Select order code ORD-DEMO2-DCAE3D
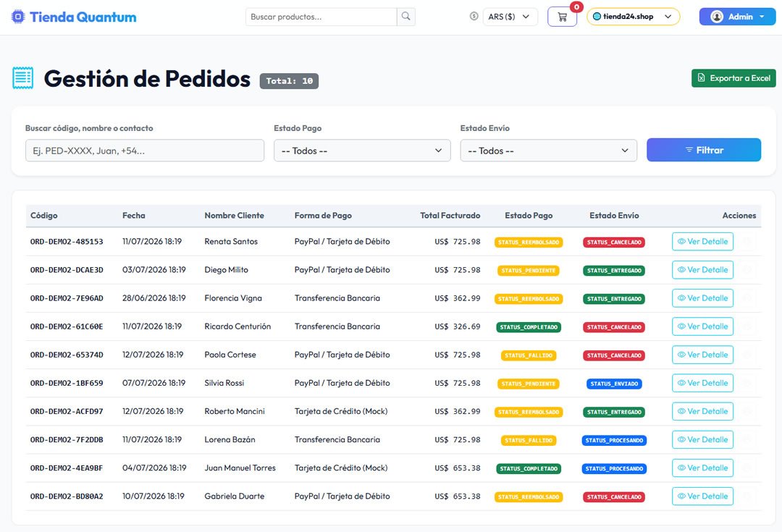The width and height of the screenshot is (782, 532). [x=67, y=270]
